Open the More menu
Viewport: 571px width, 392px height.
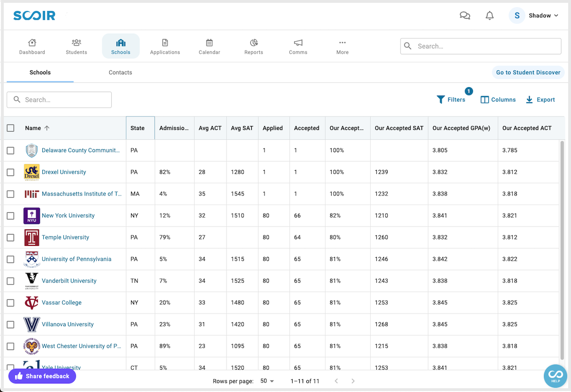(x=343, y=47)
